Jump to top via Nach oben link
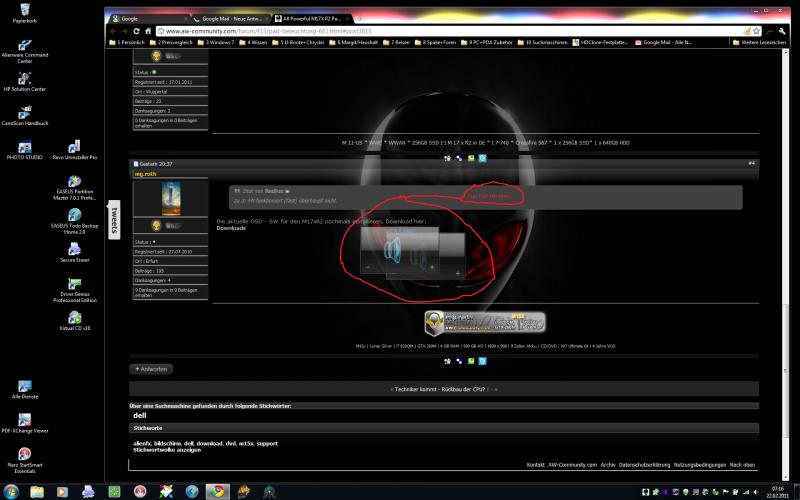The width and height of the screenshot is (800, 500). coord(742,465)
